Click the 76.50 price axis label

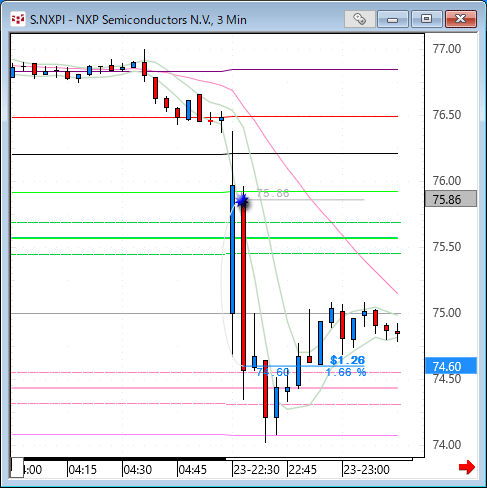447,115
